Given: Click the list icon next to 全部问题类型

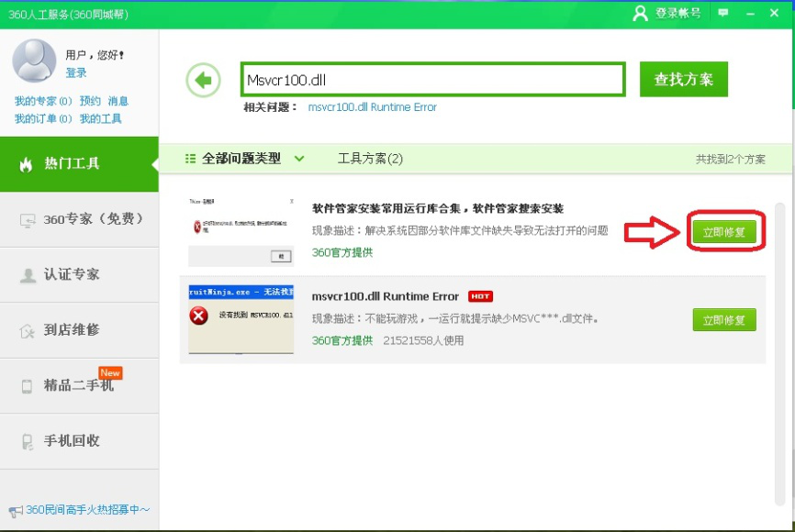Looking at the screenshot, I should click(x=191, y=159).
